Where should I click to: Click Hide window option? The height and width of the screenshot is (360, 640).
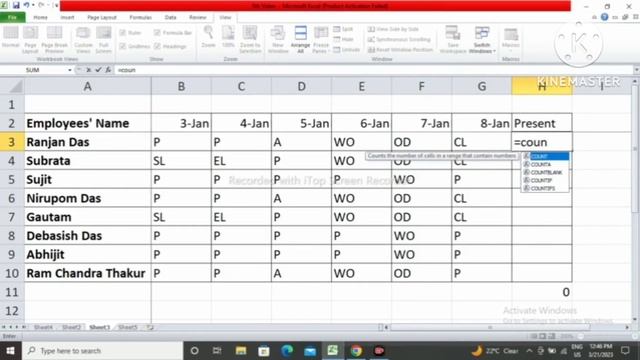click(x=343, y=39)
